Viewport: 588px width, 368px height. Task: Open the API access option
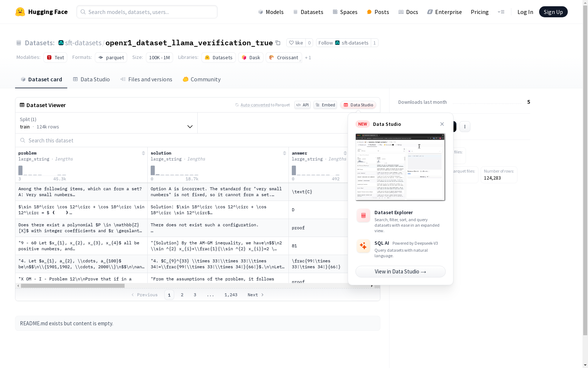coord(302,105)
